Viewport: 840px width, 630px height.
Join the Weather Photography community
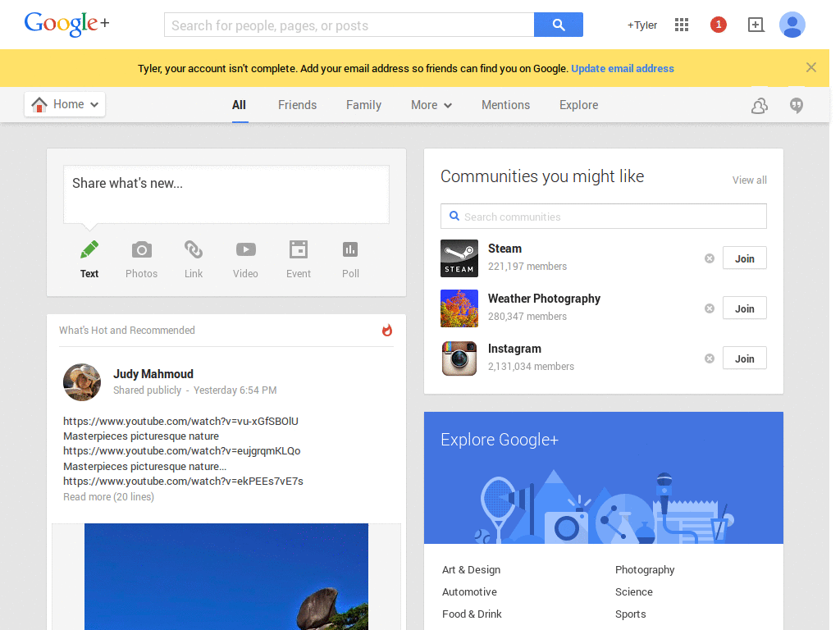point(744,308)
